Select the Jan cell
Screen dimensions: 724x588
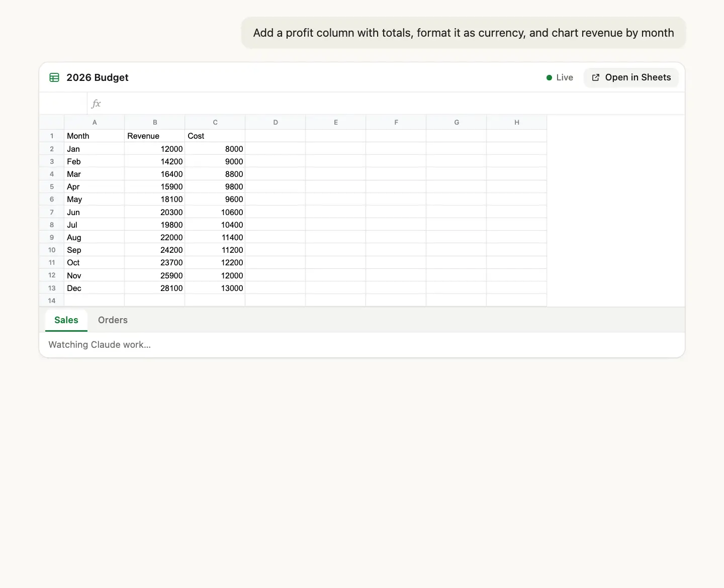[x=95, y=149]
